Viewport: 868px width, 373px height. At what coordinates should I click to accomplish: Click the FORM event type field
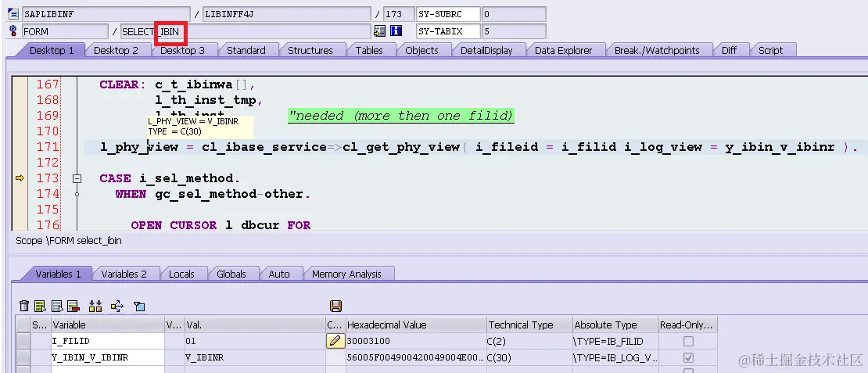pos(65,31)
